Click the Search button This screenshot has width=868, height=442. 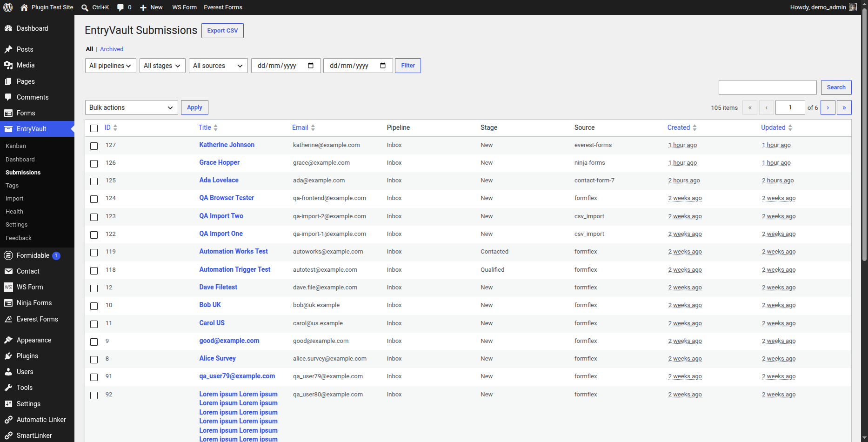tap(836, 87)
